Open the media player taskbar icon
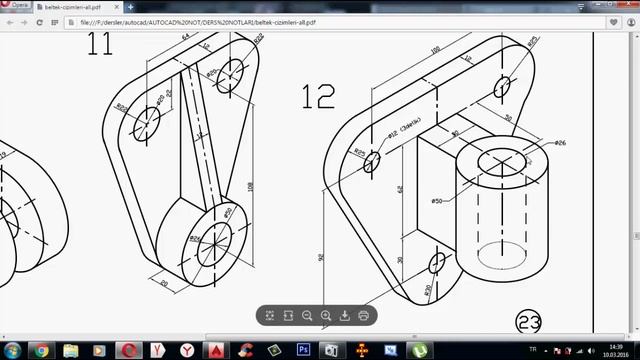The height and width of the screenshot is (360, 640). (99, 351)
